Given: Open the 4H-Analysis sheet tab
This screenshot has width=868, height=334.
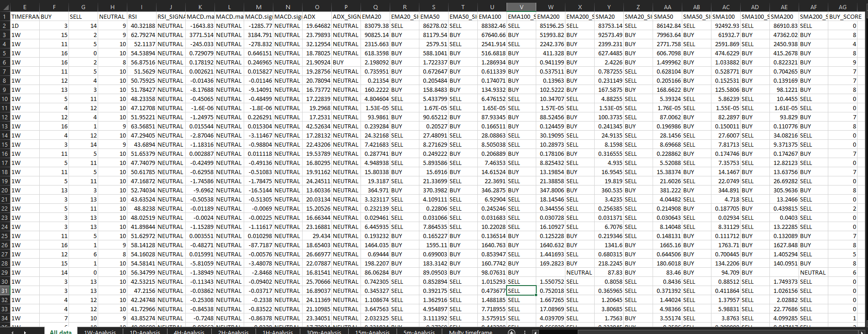Looking at the screenshot, I should pyautogui.click(x=189, y=332).
